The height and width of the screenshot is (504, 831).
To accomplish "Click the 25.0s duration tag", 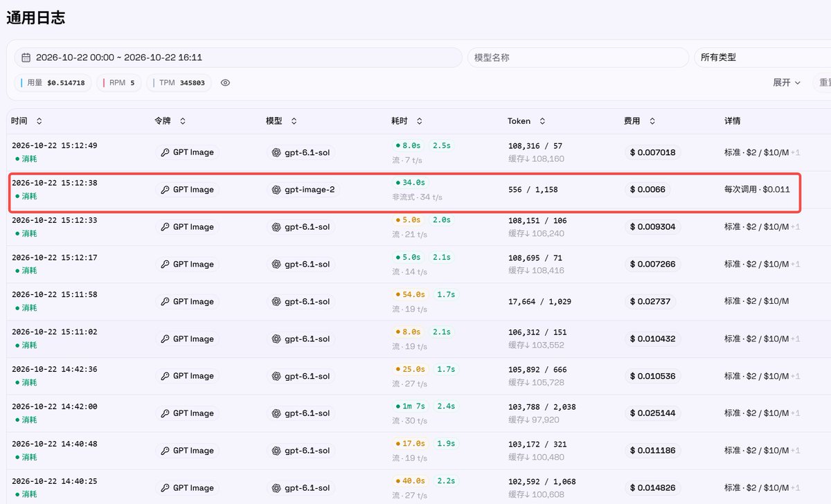I will [410, 369].
